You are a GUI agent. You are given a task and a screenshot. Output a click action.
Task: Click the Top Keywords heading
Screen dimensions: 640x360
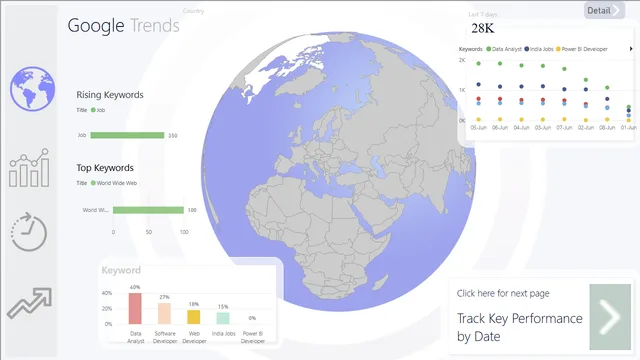coord(105,168)
